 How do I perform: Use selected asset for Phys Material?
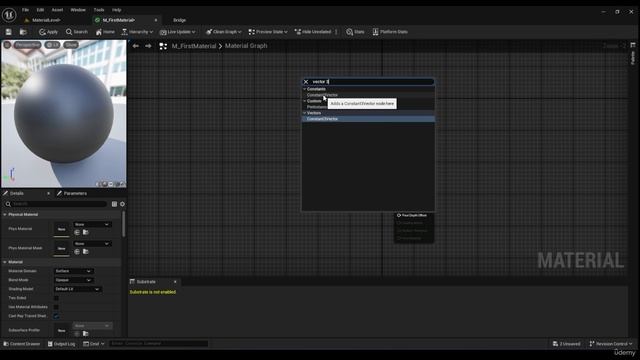[77, 232]
